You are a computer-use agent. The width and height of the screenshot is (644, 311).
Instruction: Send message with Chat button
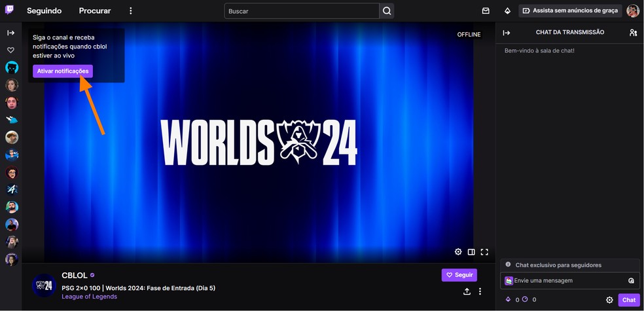pyautogui.click(x=629, y=300)
